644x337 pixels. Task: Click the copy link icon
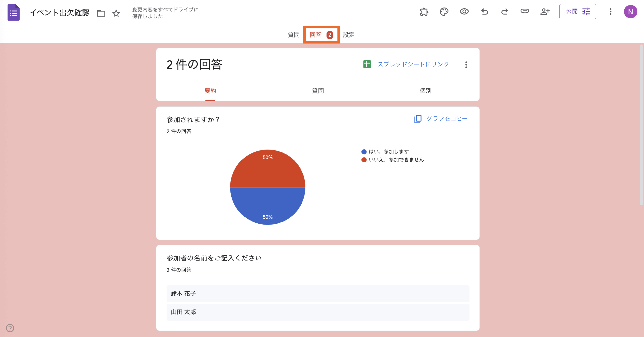point(525,11)
